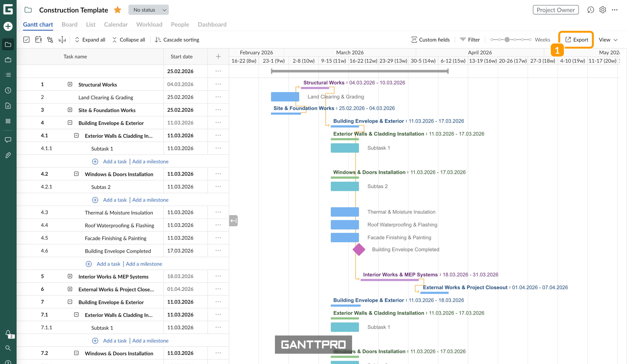Screen dimensions: 627x364
Task: Collapse the Building Envelope & Exterior row 4
Action: pos(70,123)
